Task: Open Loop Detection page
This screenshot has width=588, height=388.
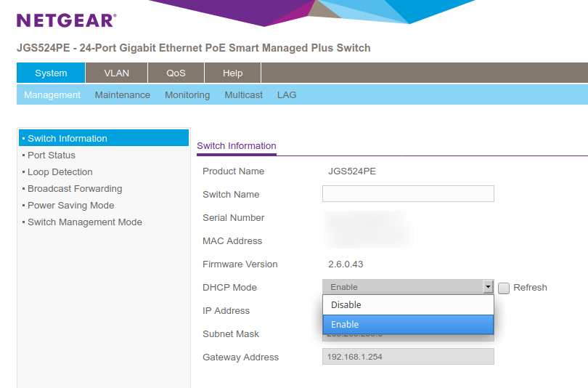Action: point(60,172)
